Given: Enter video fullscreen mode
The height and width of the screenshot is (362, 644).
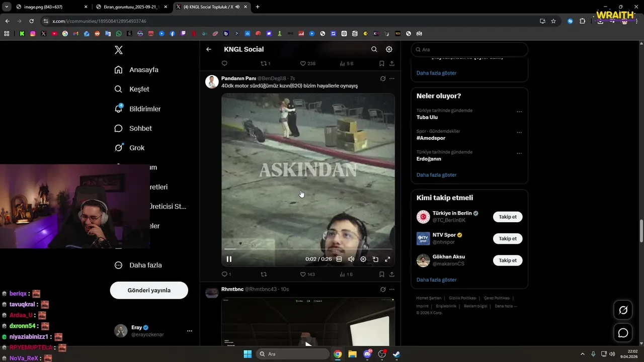Looking at the screenshot, I should (387, 259).
